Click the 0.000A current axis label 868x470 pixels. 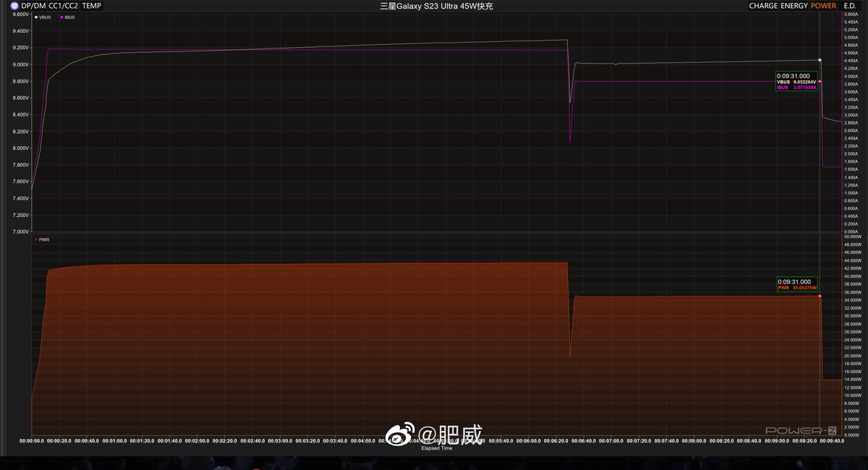click(851, 232)
